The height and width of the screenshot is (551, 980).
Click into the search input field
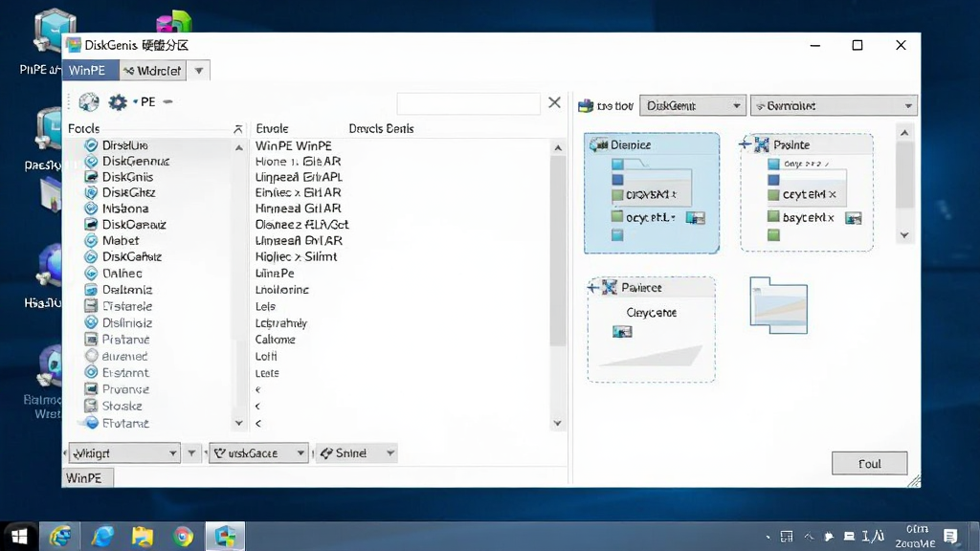[468, 103]
